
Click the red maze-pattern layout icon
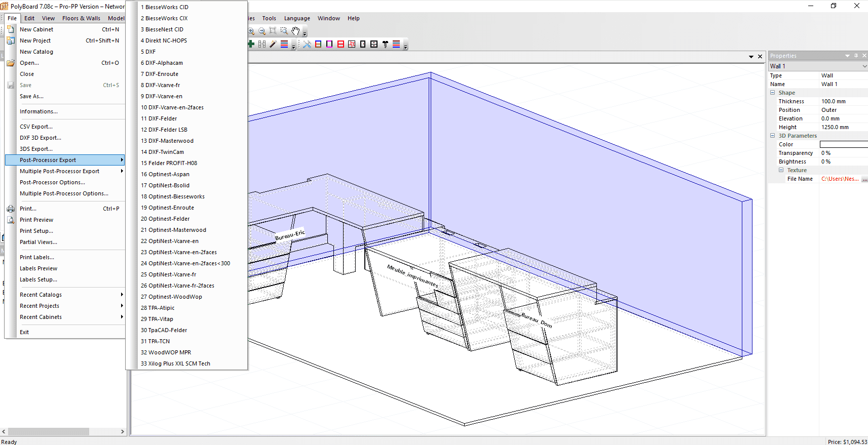tap(352, 44)
